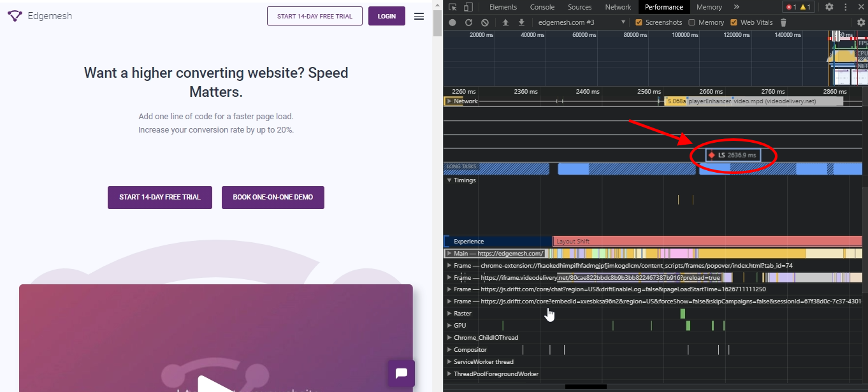Switch to the Sources tab
Image resolution: width=868 pixels, height=392 pixels.
(x=579, y=7)
